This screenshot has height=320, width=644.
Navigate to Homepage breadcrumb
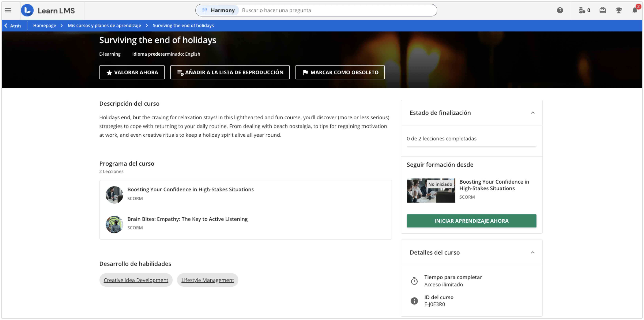point(44,25)
